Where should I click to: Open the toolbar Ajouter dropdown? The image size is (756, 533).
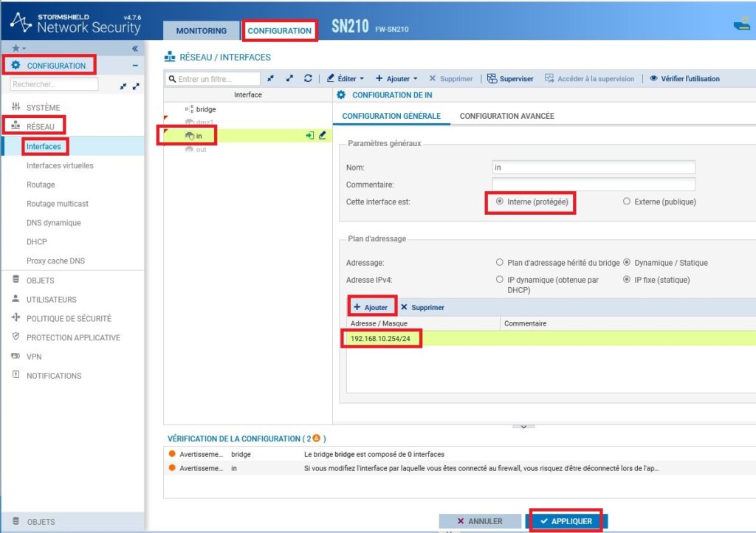point(396,78)
